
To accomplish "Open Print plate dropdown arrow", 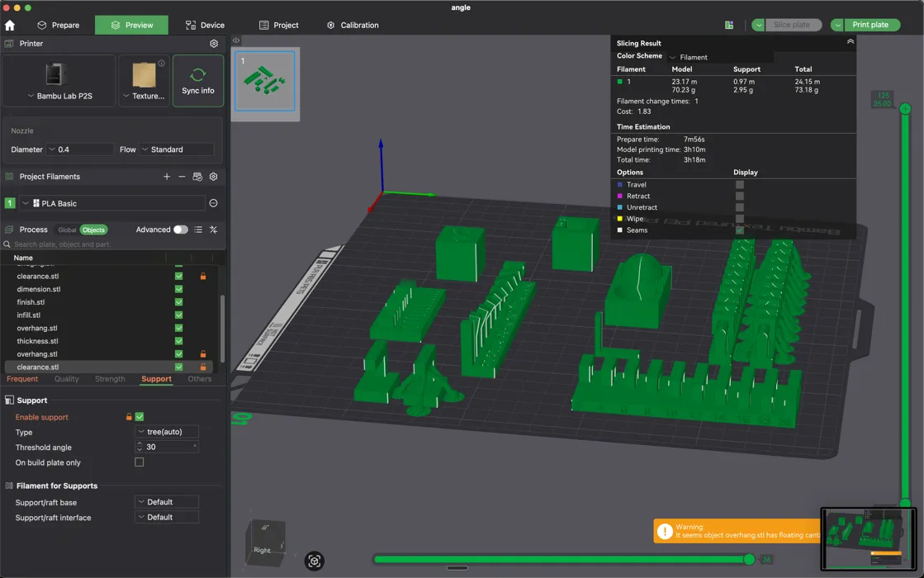I will 837,25.
